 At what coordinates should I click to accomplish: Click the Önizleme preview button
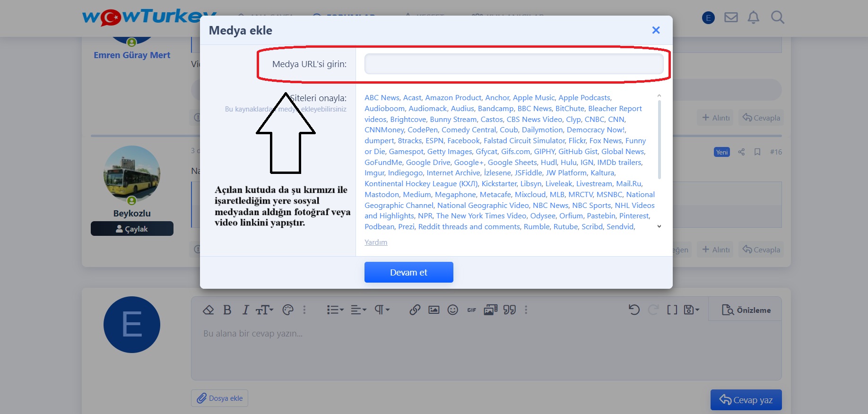(746, 310)
